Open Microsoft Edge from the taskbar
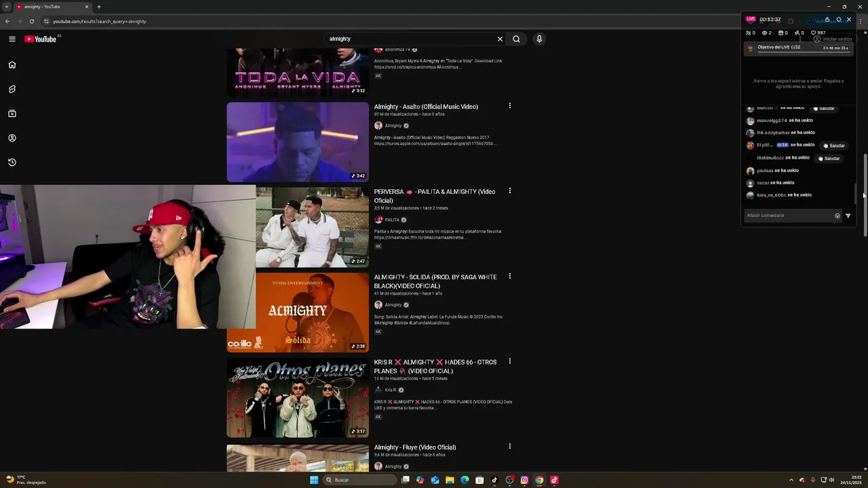The height and width of the screenshot is (488, 868). [465, 480]
